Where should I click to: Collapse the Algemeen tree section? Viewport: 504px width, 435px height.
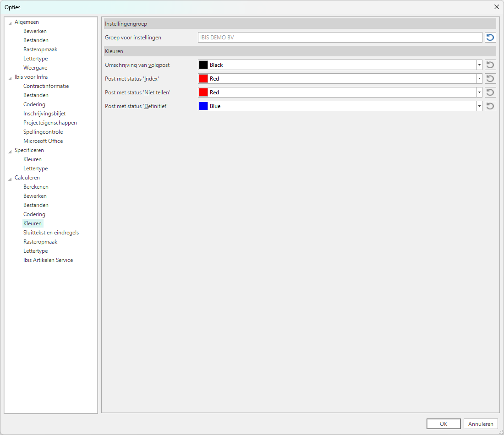(10, 22)
